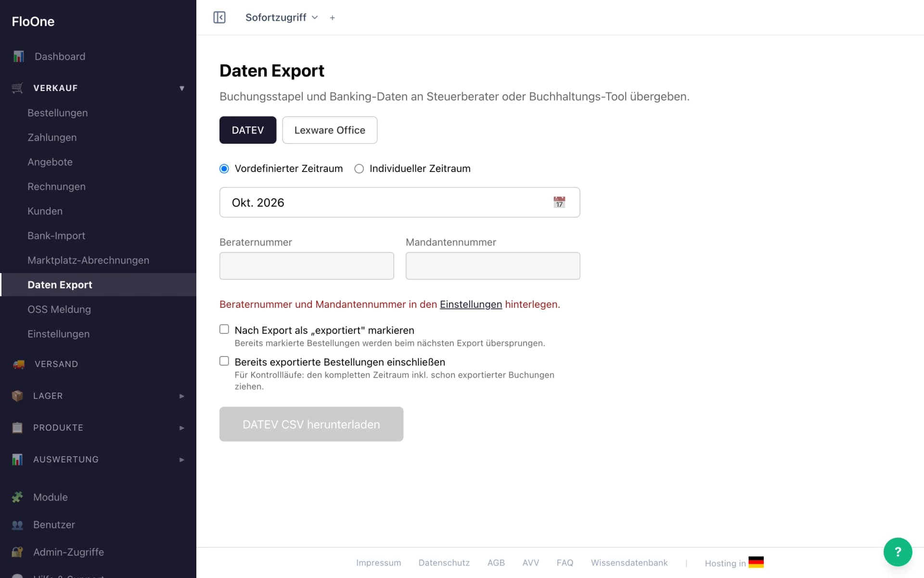Select Individueller Zeitraum radio button
924x578 pixels.
pos(359,169)
